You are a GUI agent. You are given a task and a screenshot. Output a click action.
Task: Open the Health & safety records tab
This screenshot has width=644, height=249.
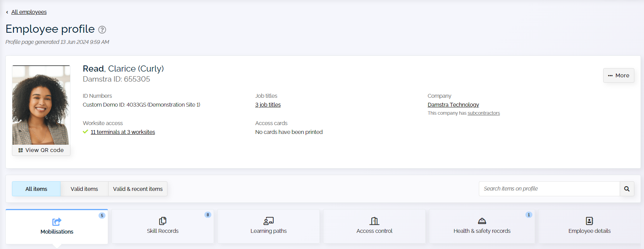482,231
